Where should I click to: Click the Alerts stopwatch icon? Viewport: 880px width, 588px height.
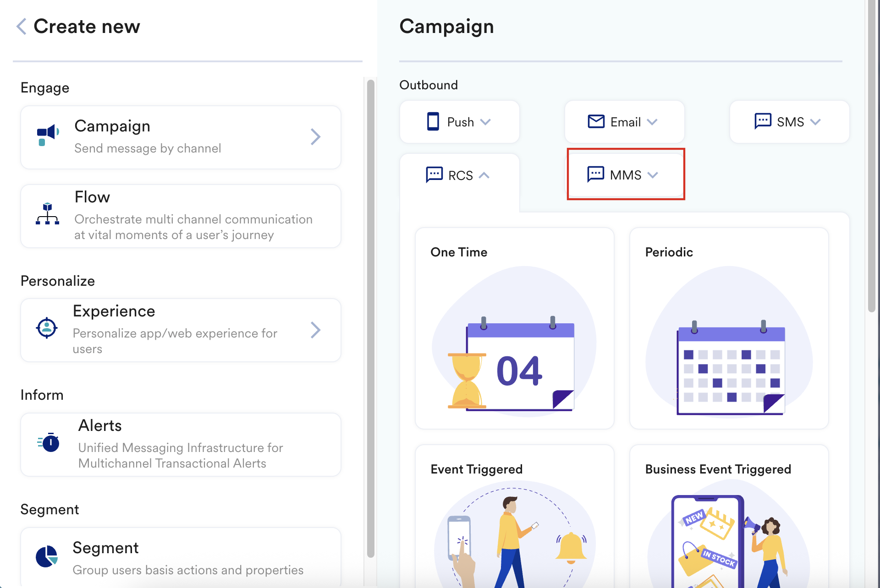click(49, 442)
